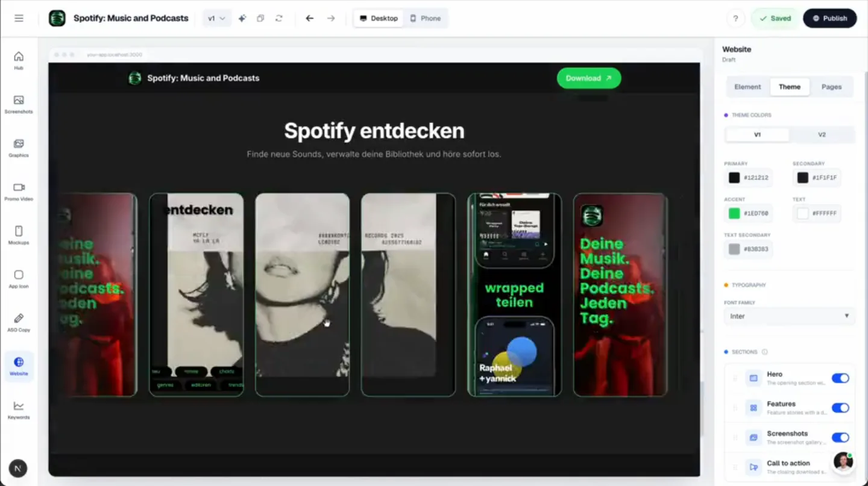Click the Call to action section row label
This screenshot has width=868, height=486.
[788, 463]
